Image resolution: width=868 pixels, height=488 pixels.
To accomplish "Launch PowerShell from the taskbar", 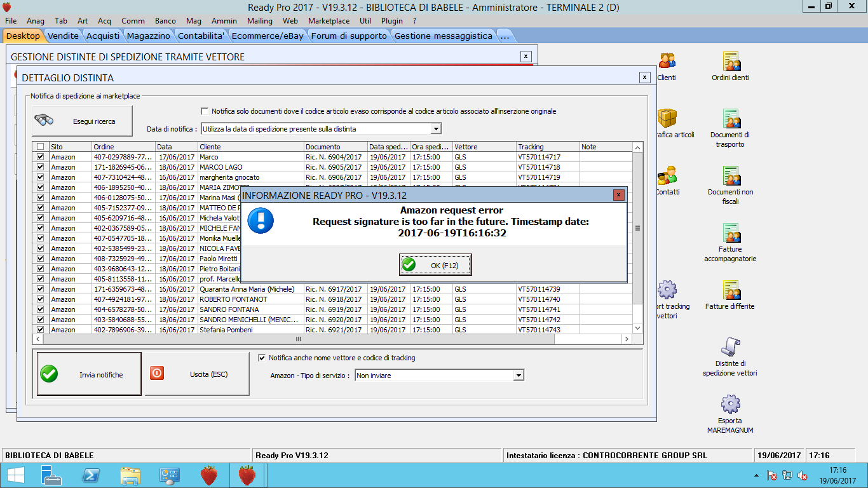I will (x=91, y=475).
